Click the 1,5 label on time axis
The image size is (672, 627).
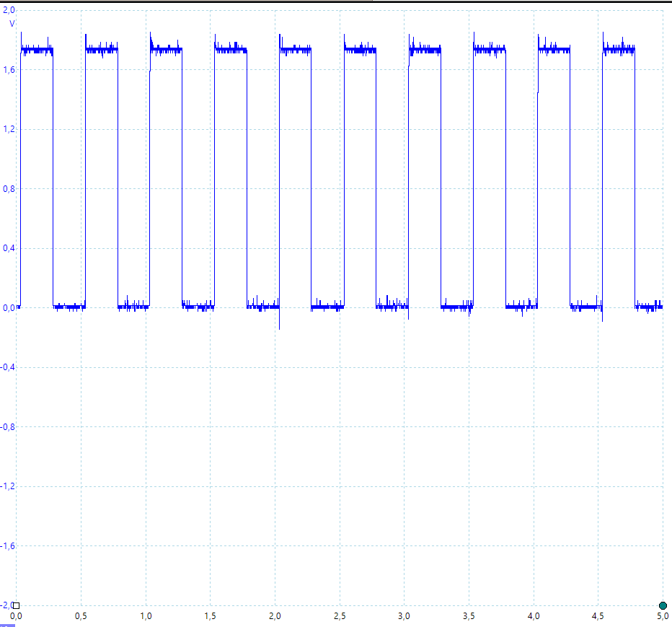click(210, 616)
